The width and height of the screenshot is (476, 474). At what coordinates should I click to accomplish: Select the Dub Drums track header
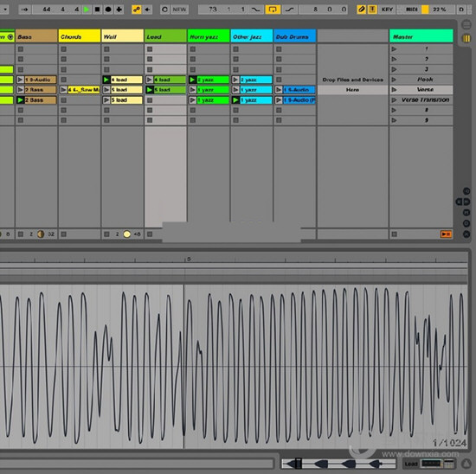[295, 36]
